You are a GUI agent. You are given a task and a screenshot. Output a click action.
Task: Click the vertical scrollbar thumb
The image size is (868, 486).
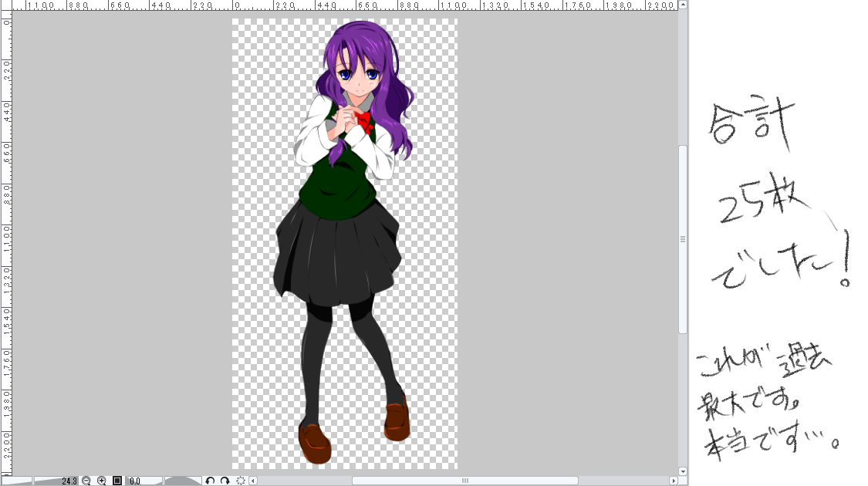point(683,239)
